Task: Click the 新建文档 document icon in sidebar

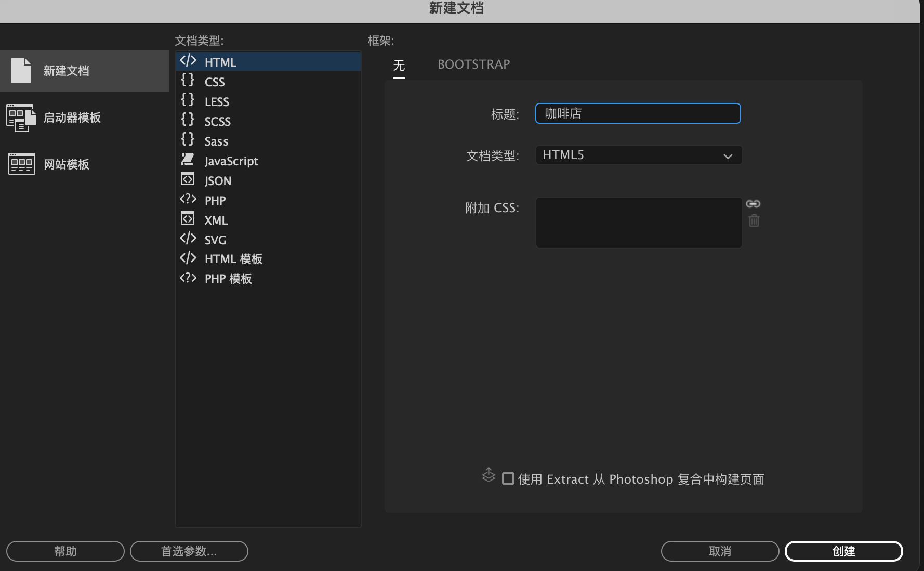Action: click(x=21, y=70)
